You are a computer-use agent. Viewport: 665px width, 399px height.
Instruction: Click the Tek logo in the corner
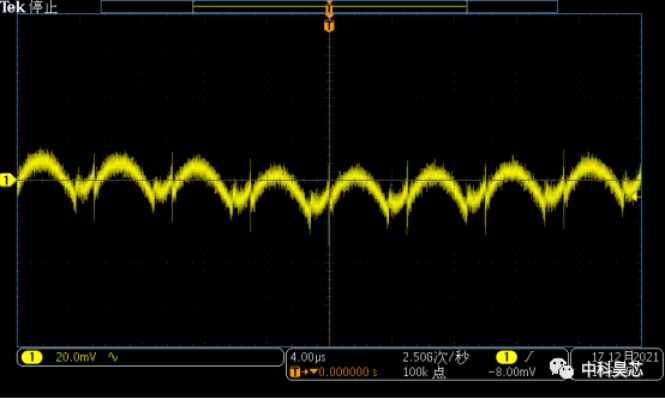tap(13, 7)
